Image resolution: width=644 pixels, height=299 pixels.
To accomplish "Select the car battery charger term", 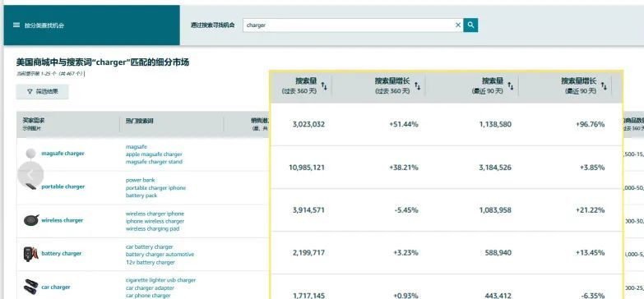I will coord(149,247).
